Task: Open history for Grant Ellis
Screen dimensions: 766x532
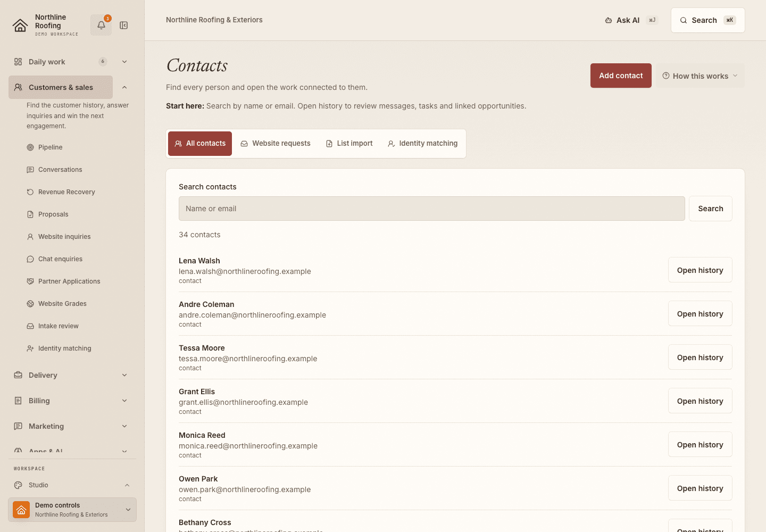Action: coord(700,401)
